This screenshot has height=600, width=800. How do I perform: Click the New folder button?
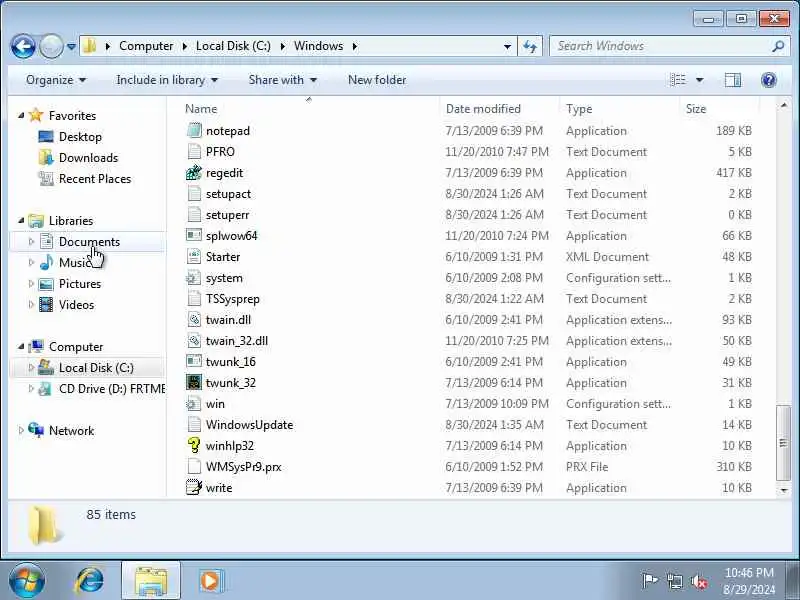click(x=377, y=80)
